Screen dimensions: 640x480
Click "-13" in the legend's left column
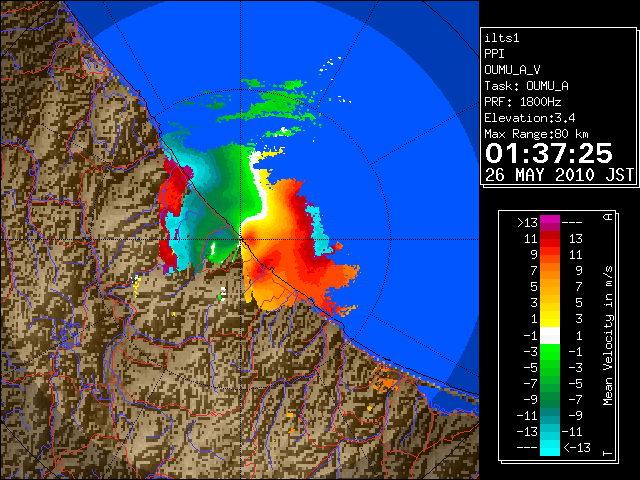click(527, 431)
